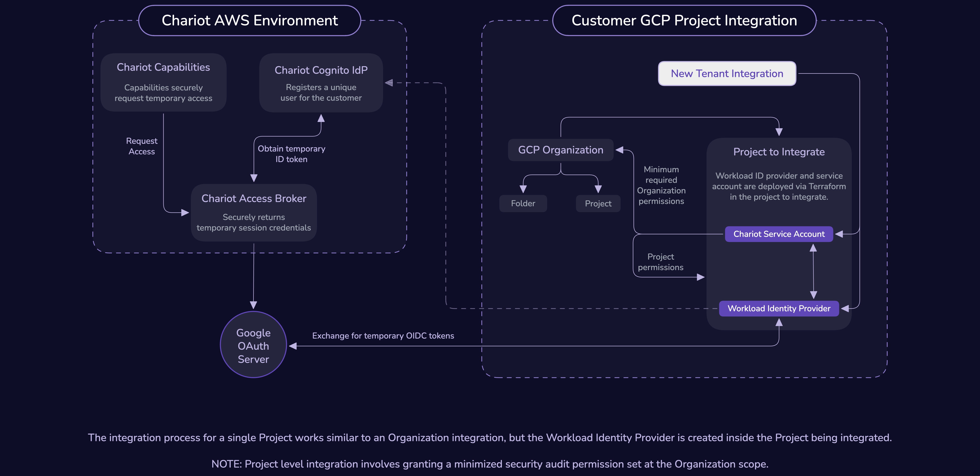Select the Chariot Cognito IdP card
This screenshot has height=476, width=980.
click(321, 83)
